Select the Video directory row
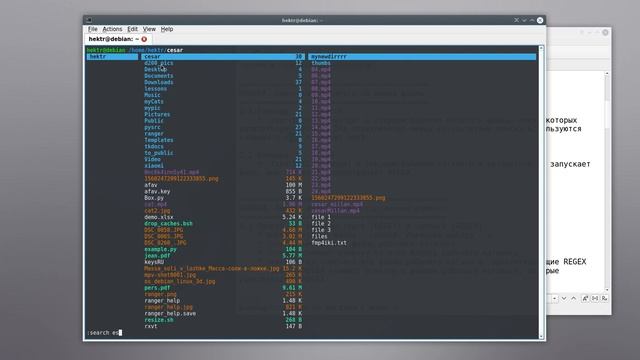640x360 pixels. [222, 159]
